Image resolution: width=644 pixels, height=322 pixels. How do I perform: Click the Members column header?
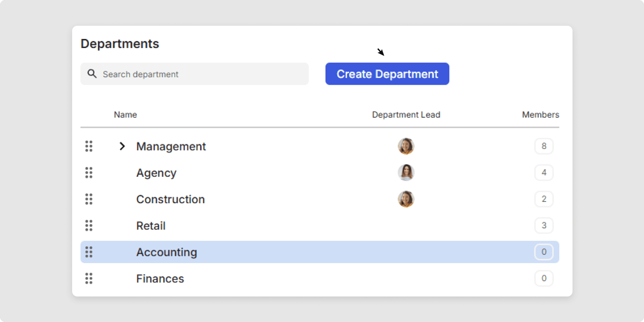pyautogui.click(x=540, y=115)
